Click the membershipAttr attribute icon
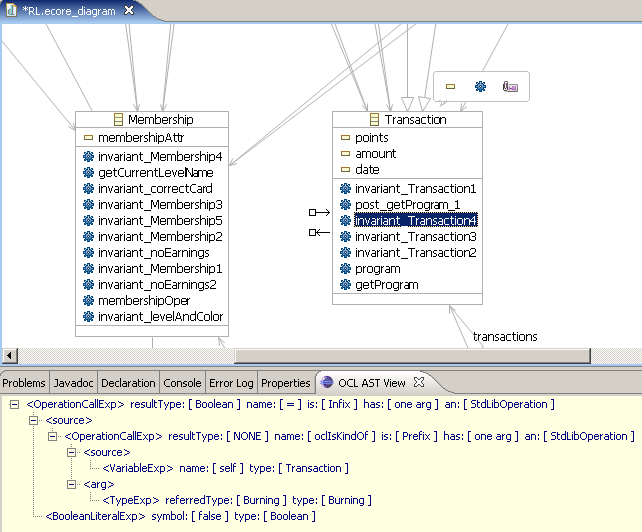Screen dimensions: 642x532 pos(88,138)
